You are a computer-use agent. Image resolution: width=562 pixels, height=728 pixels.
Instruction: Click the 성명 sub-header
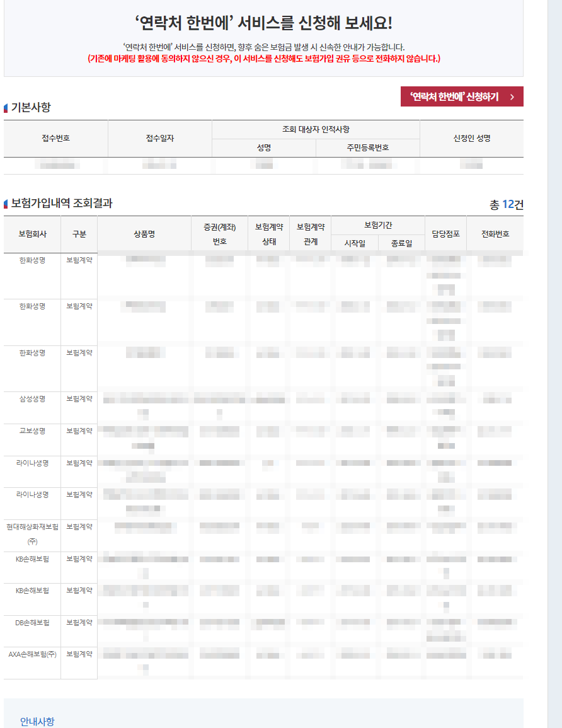[263, 147]
